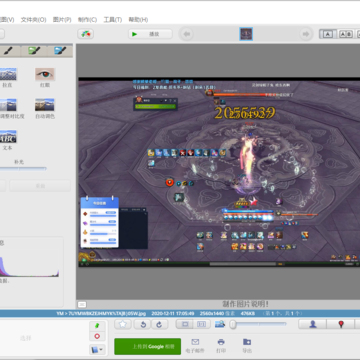Viewport: 360px width, 360px height.
Task: Click the main photo preview of the game
Action: tap(219, 172)
